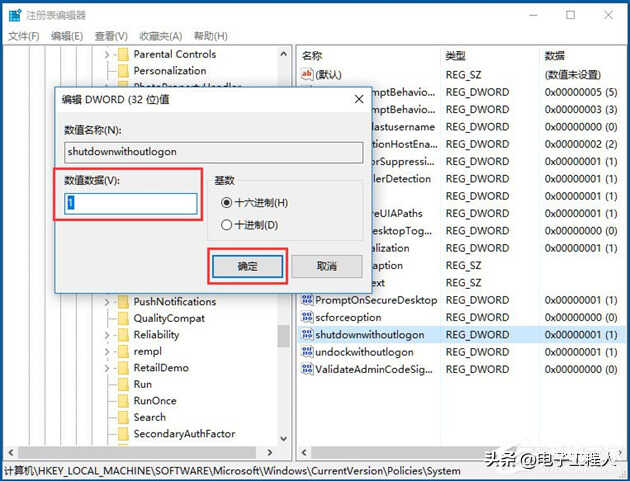
Task: Click the scforceoption DWORD icon
Action: tap(307, 317)
